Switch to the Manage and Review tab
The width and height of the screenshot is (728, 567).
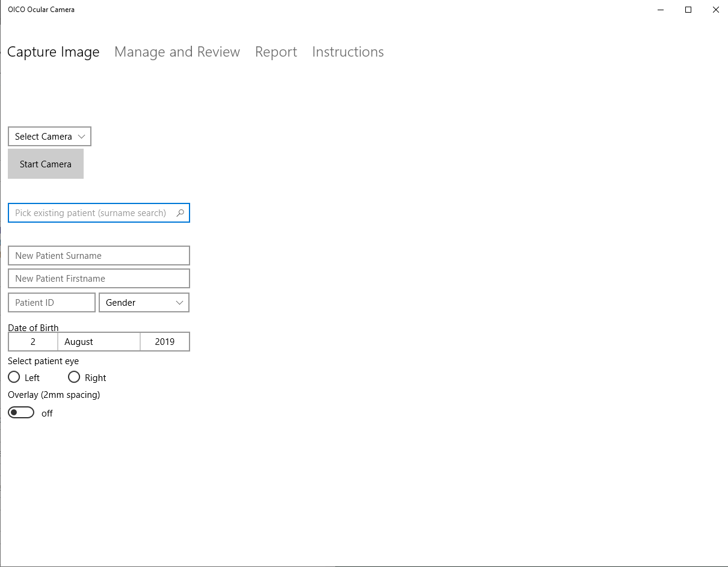click(x=177, y=52)
